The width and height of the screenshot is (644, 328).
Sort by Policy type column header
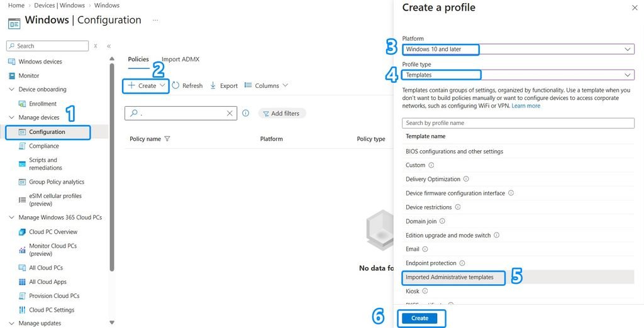[x=371, y=139]
